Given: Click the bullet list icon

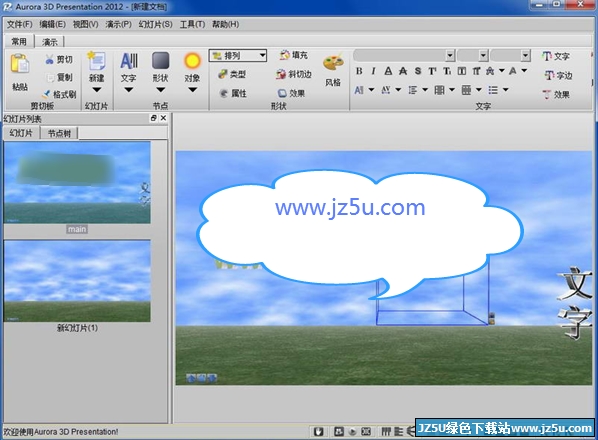Looking at the screenshot, I should pyautogui.click(x=493, y=90).
